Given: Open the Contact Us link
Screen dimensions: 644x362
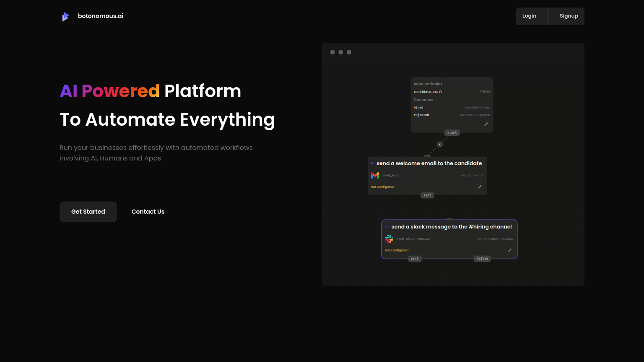Looking at the screenshot, I should pos(148,212).
